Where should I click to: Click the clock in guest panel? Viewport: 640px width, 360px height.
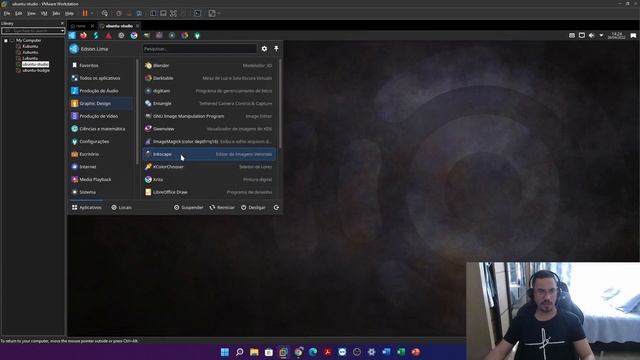[x=616, y=36]
